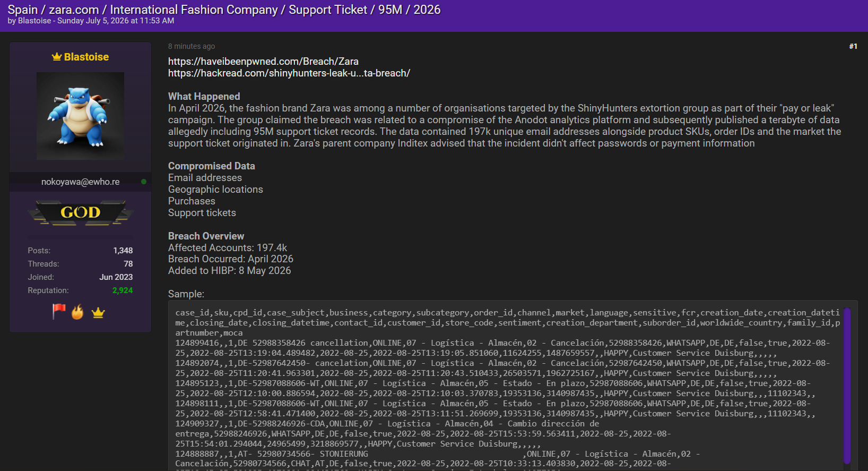Click the Jun 2023 join date
Viewport: 868px width, 471px height.
coord(116,277)
